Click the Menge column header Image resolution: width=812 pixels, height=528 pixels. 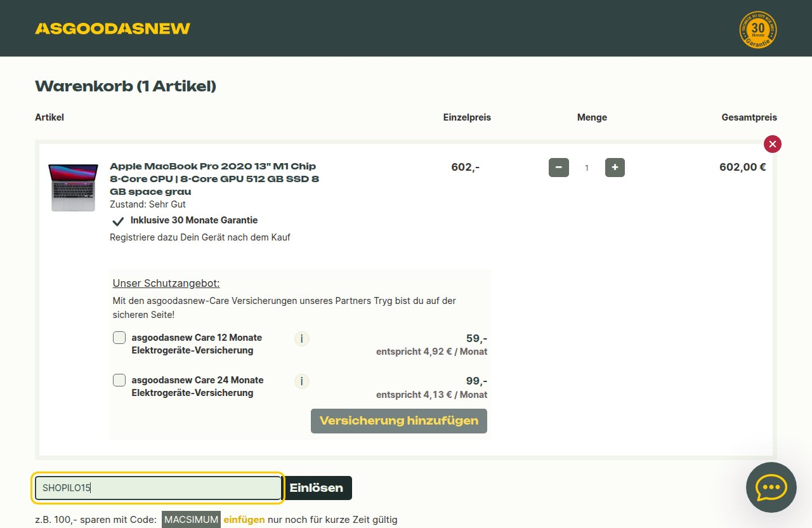(592, 117)
